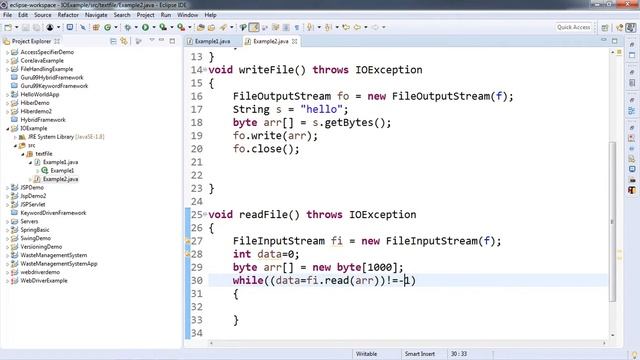
Task: Click the Smart Insert status bar entry
Action: (x=420, y=354)
